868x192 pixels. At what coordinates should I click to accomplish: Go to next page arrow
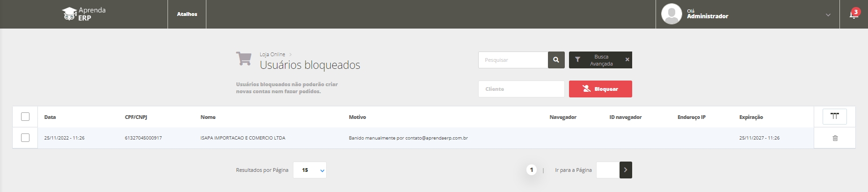626,170
